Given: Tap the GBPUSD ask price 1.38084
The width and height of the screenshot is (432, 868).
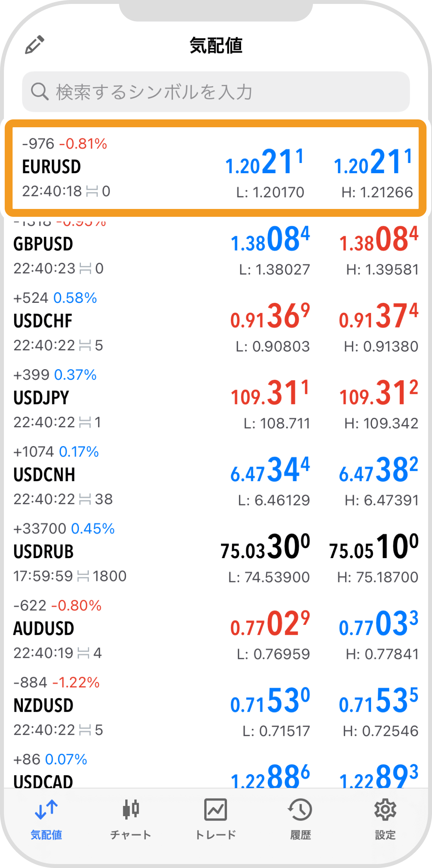Looking at the screenshot, I should [x=379, y=240].
